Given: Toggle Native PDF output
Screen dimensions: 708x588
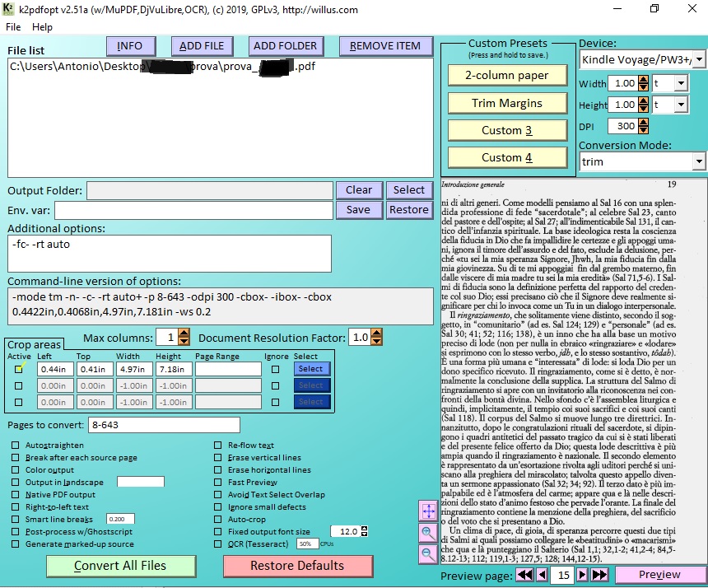Looking at the screenshot, I should (x=16, y=494).
